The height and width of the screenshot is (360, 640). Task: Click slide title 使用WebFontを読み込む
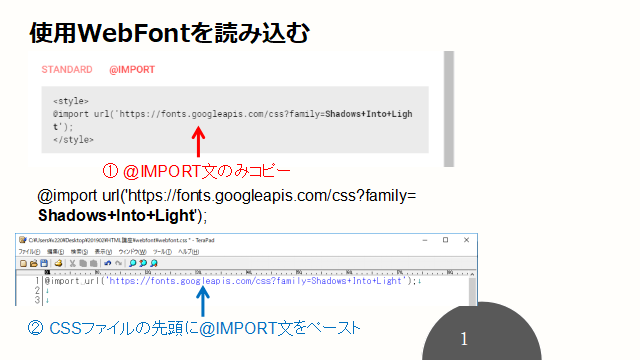click(169, 33)
